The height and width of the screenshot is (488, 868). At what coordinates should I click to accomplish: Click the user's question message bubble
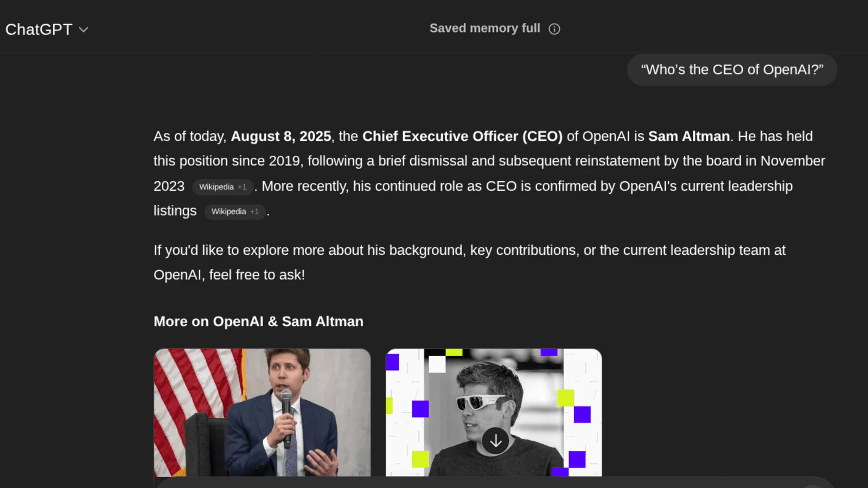tap(732, 69)
